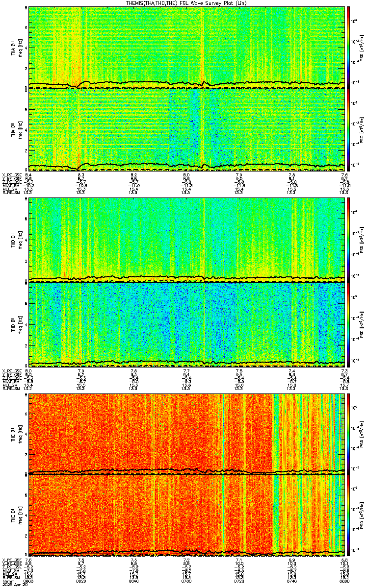Click PSD [nT²/Hz] label of THE B-parallel panel

point(362,516)
